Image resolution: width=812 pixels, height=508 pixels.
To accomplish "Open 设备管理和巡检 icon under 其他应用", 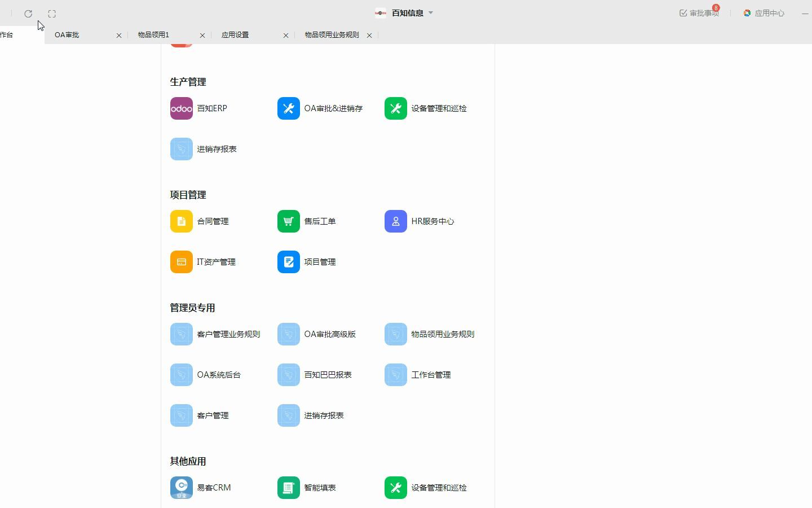I will (396, 488).
